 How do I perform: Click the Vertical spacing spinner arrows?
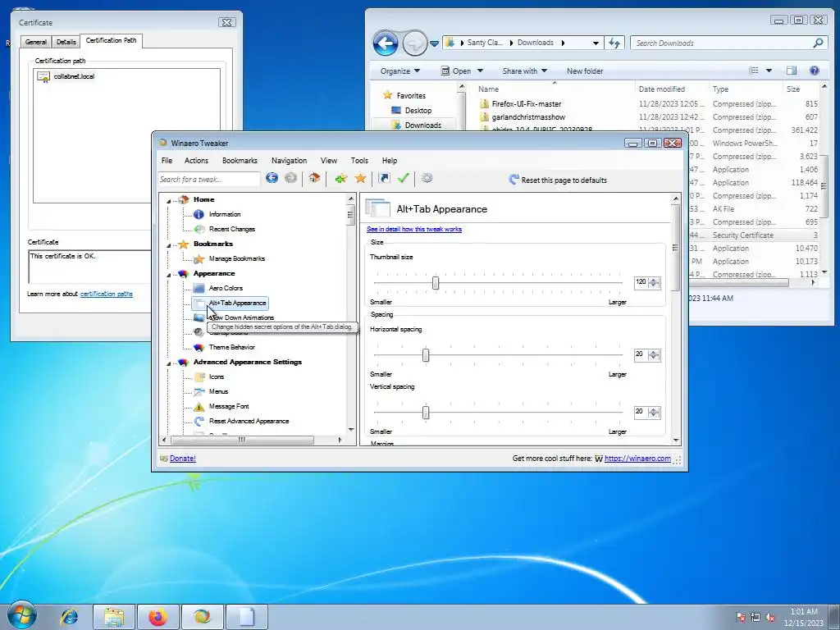pyautogui.click(x=654, y=412)
